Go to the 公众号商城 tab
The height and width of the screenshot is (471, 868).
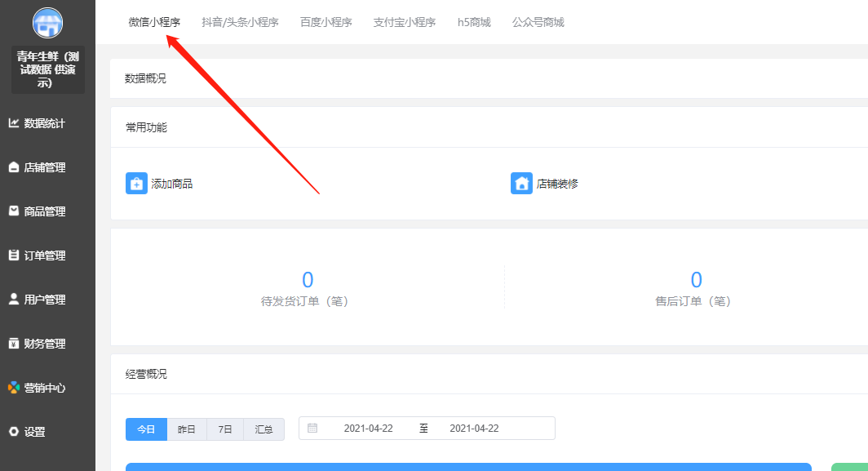click(538, 22)
